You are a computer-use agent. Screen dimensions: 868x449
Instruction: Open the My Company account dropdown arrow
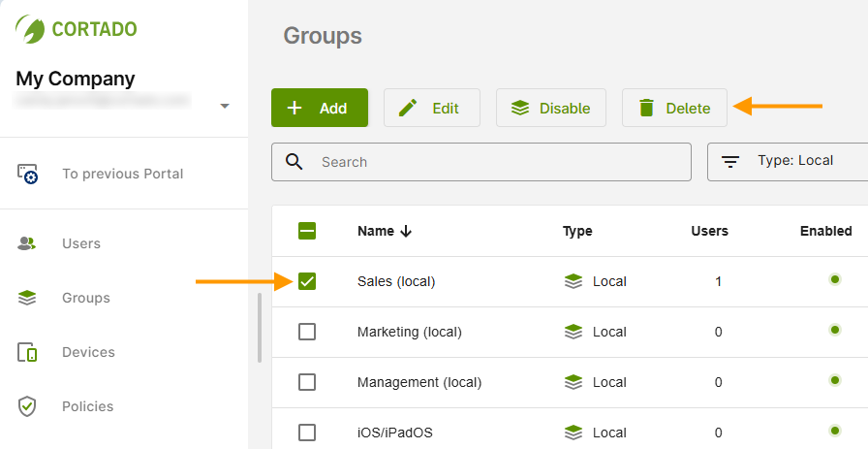click(225, 106)
